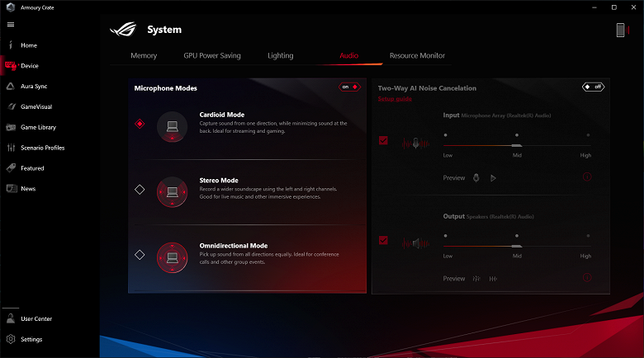The width and height of the screenshot is (644, 358).
Task: Maximize the Armoury Crate window
Action: coord(614,7)
